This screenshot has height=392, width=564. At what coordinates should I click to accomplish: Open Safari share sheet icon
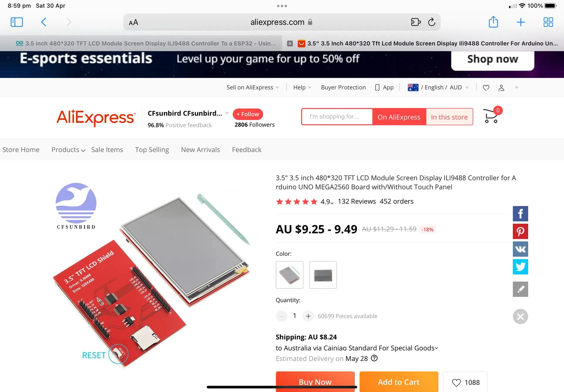(493, 22)
